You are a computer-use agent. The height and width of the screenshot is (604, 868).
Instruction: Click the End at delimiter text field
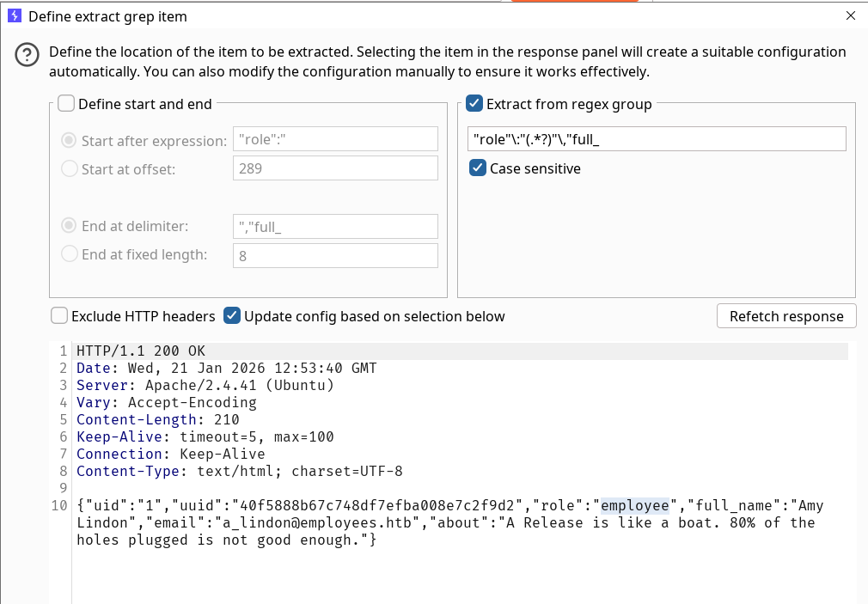(335, 227)
